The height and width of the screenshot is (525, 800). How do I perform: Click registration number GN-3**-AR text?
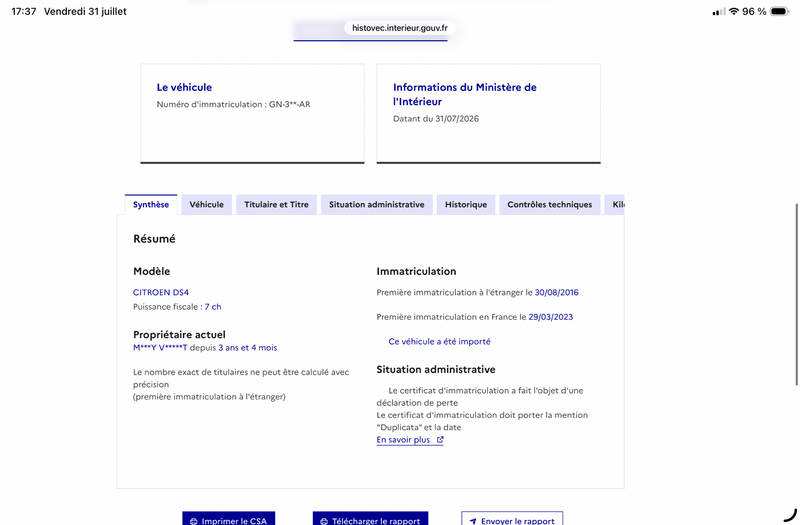pyautogui.click(x=289, y=104)
